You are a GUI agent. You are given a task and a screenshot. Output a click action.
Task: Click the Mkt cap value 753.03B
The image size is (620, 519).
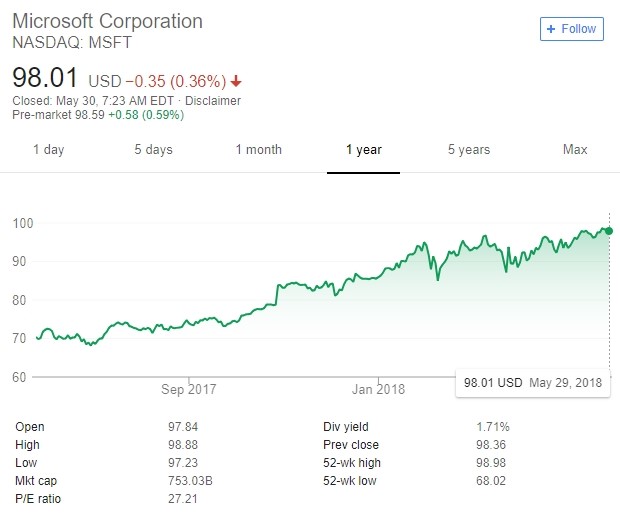[x=189, y=481]
